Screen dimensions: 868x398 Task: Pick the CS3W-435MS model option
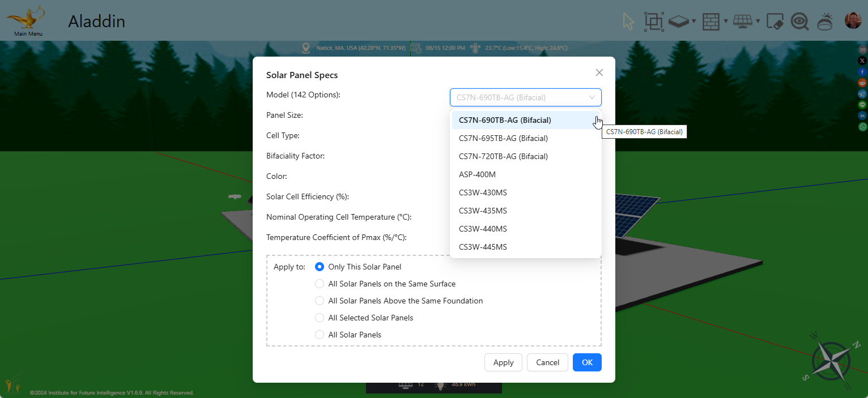[x=526, y=211]
